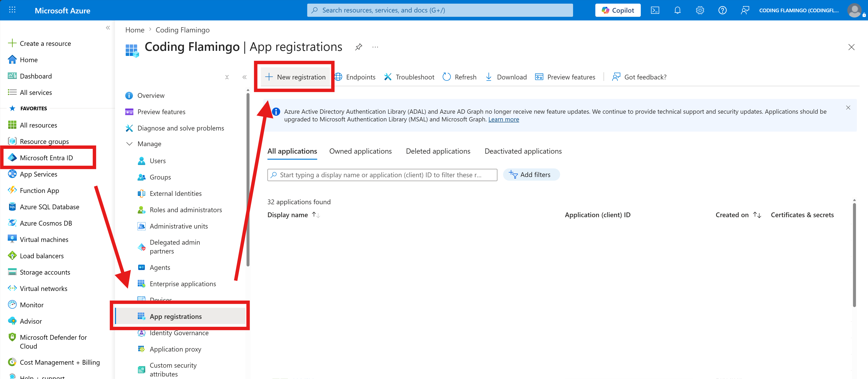Open the Azure portal waffle menu
Image resolution: width=868 pixels, height=379 pixels.
pyautogui.click(x=12, y=10)
